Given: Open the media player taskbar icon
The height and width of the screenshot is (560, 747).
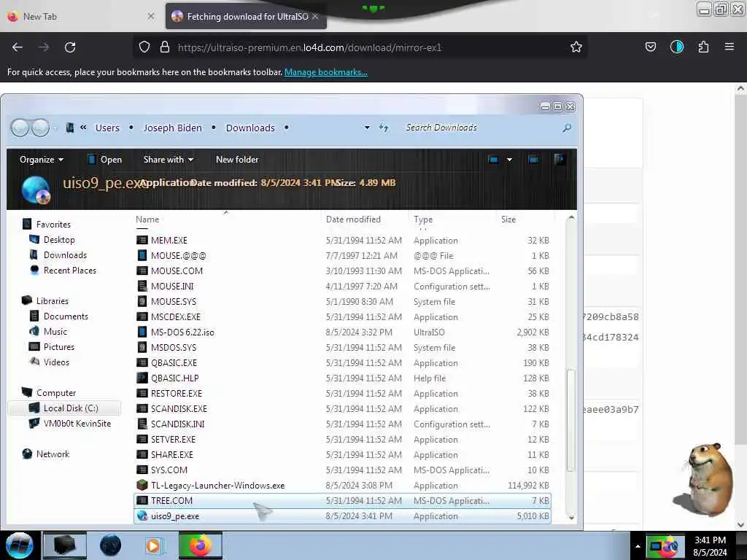Looking at the screenshot, I should [153, 545].
